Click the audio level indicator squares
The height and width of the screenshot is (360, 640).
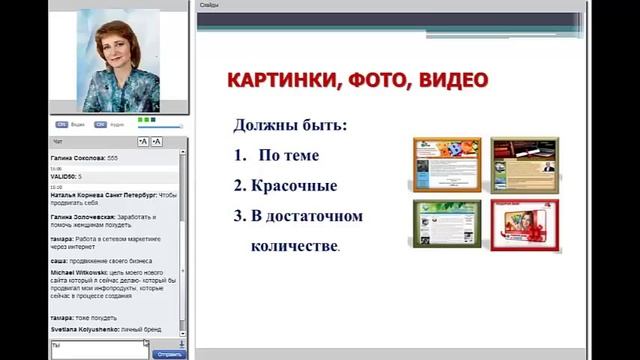[x=147, y=120]
